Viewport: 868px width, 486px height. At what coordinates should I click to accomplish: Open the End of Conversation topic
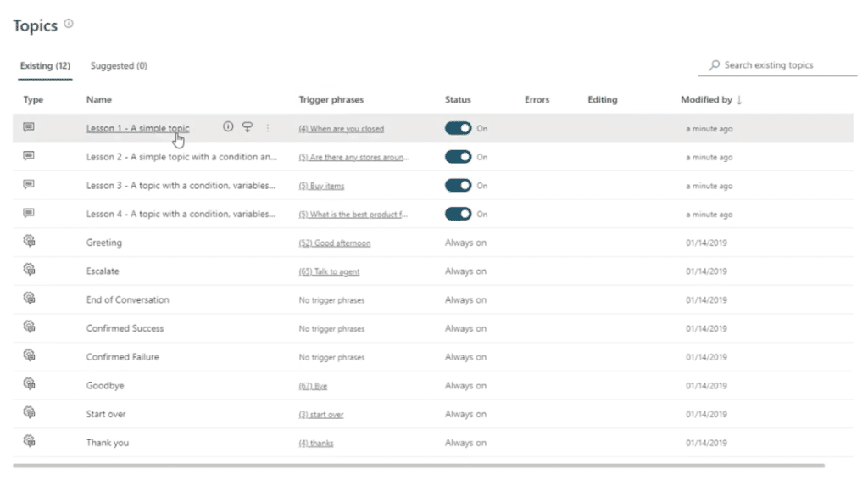coord(127,299)
